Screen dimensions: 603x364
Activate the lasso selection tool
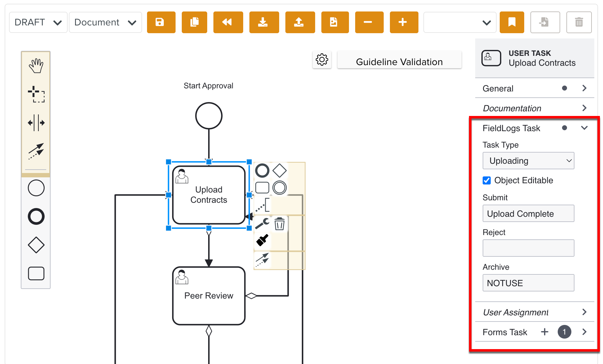click(x=36, y=94)
